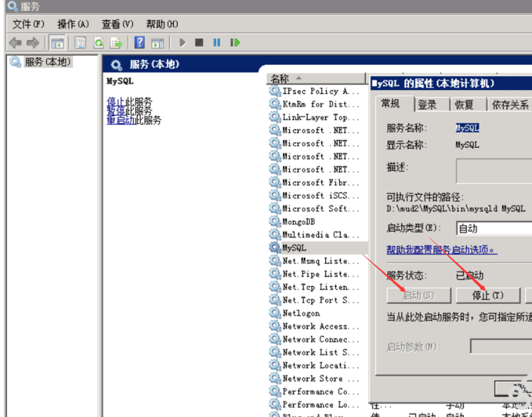
Task: Toggle the show/hide console tree icon
Action: click(x=57, y=43)
